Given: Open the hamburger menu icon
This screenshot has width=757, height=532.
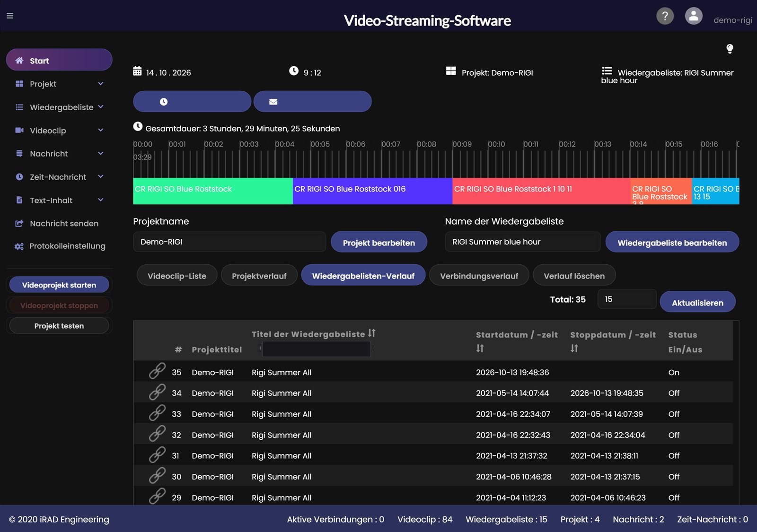Looking at the screenshot, I should [10, 16].
